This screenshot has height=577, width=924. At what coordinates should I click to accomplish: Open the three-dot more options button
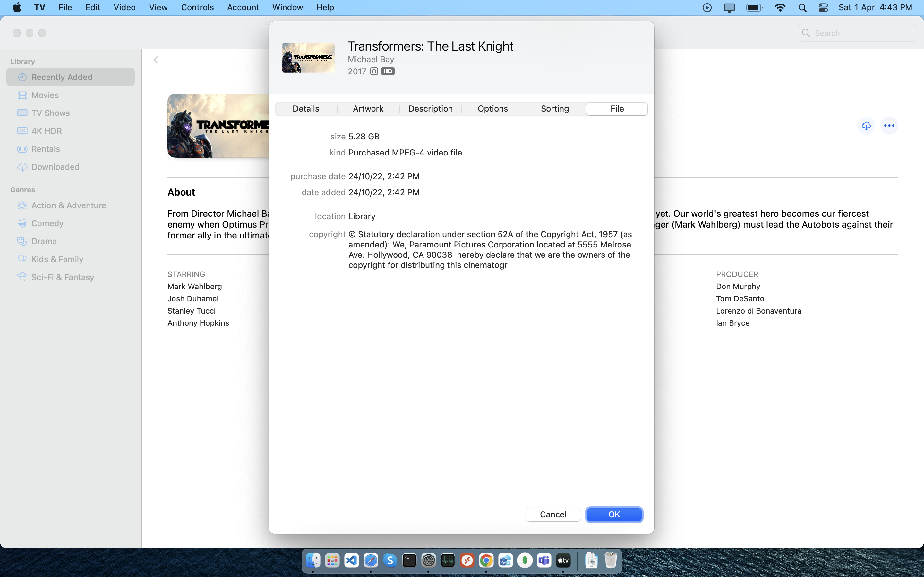pyautogui.click(x=889, y=126)
